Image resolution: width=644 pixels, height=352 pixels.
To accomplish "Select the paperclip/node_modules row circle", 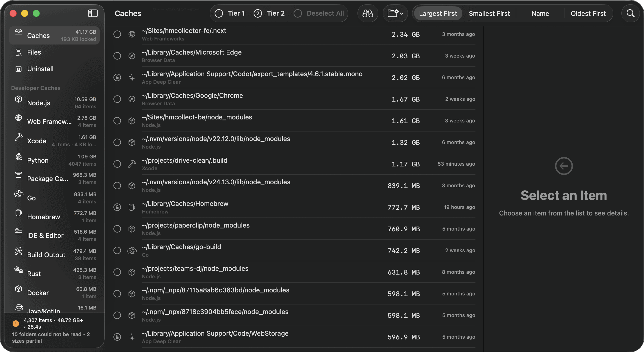I will pos(117,229).
